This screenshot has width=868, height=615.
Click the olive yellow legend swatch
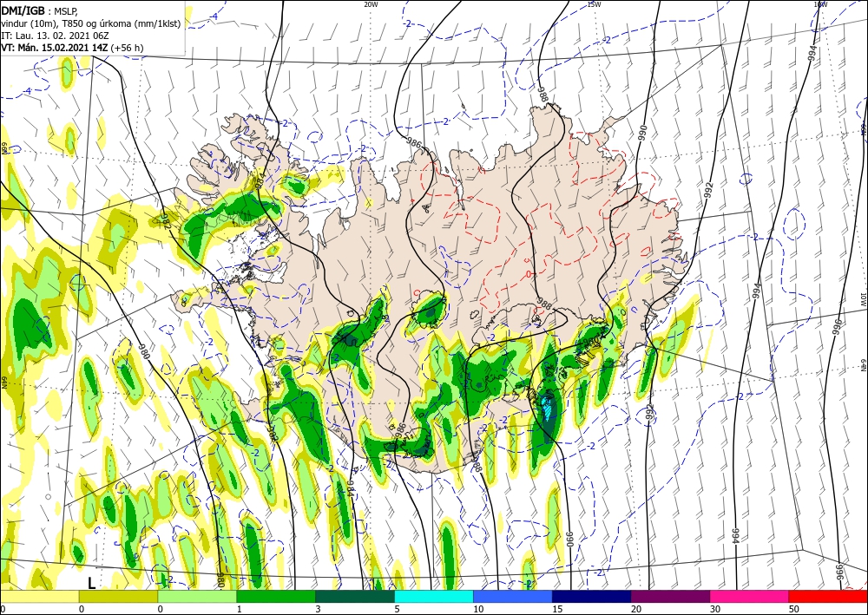pos(118,596)
